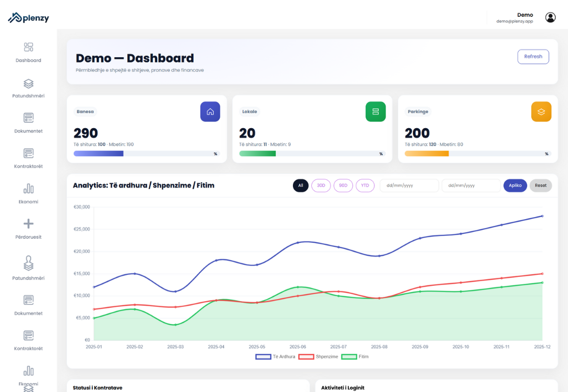The image size is (568, 392).
Task: Select the 90D range option
Action: [x=343, y=185]
